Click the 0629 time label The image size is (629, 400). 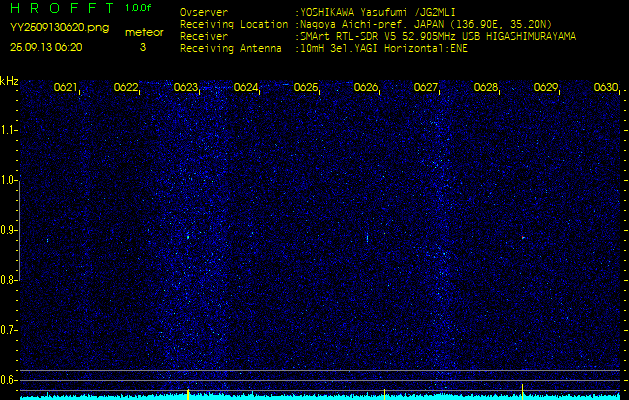coord(546,87)
